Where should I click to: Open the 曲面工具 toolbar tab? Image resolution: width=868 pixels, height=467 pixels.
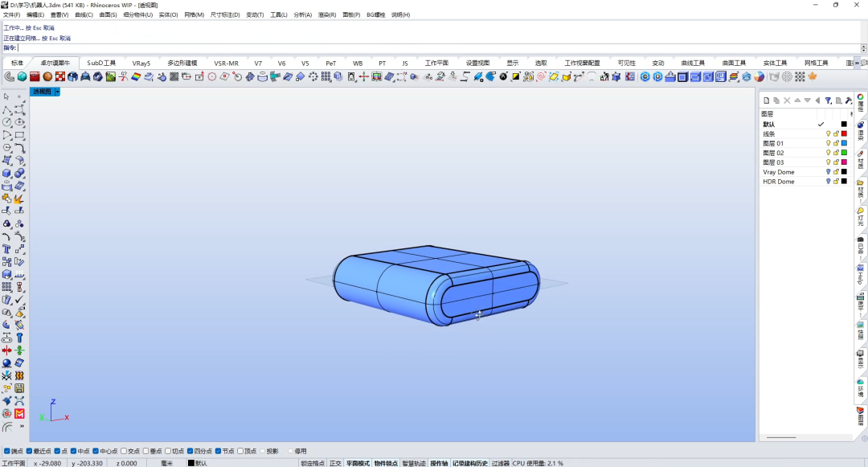(734, 63)
